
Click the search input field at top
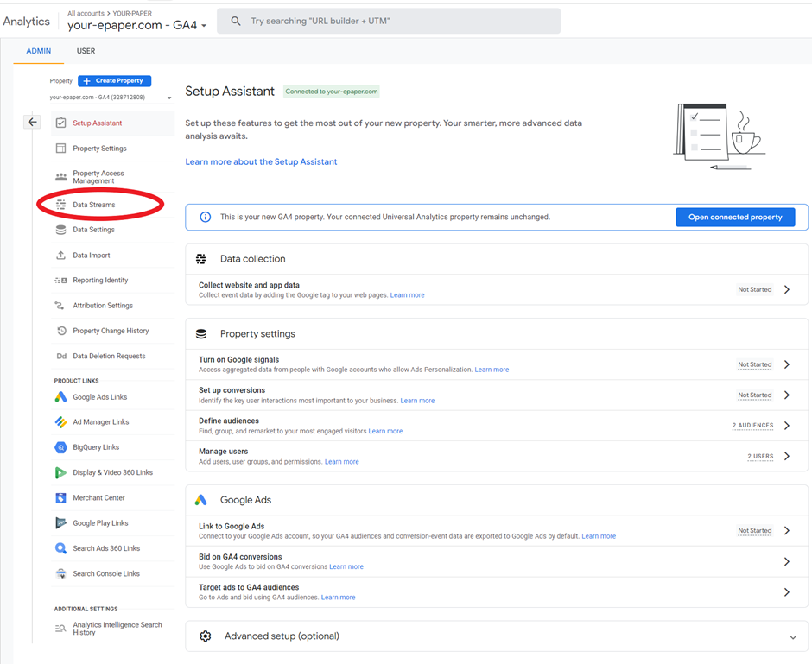pyautogui.click(x=389, y=21)
